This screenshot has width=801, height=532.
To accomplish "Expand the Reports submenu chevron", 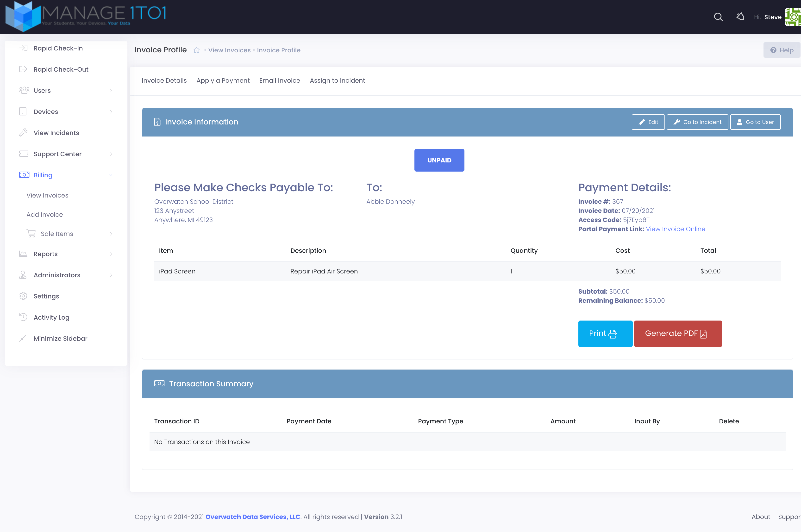I will tap(111, 254).
